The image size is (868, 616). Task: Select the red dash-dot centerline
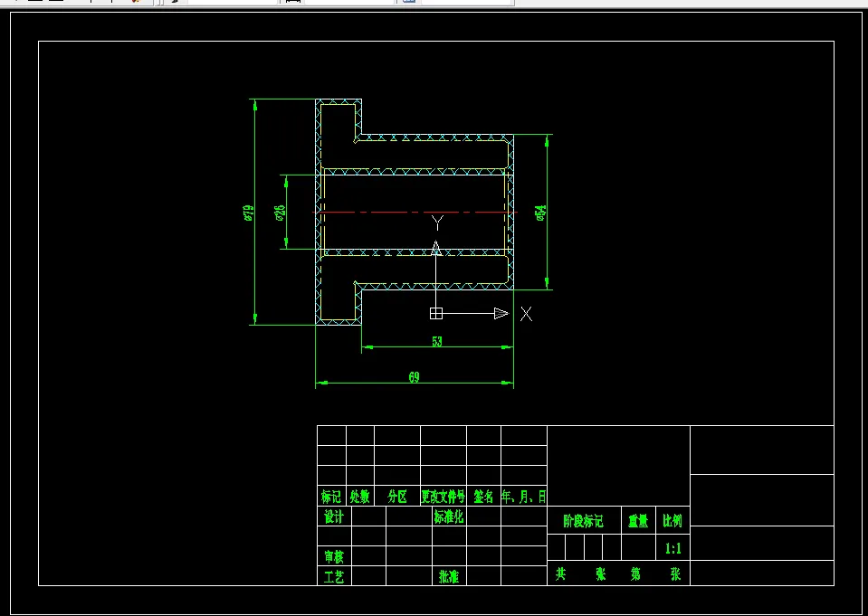click(x=415, y=212)
